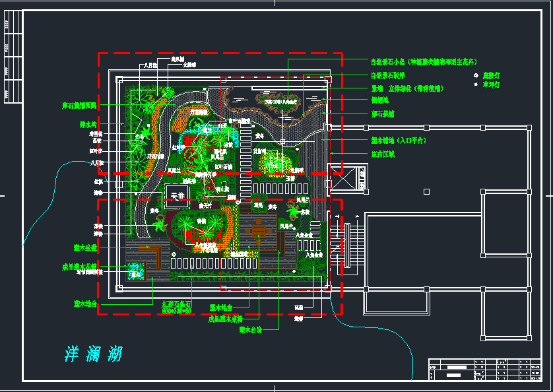553x392 pixels.
Task: Click the 洋澜湖 lake title text
Action: [93, 354]
